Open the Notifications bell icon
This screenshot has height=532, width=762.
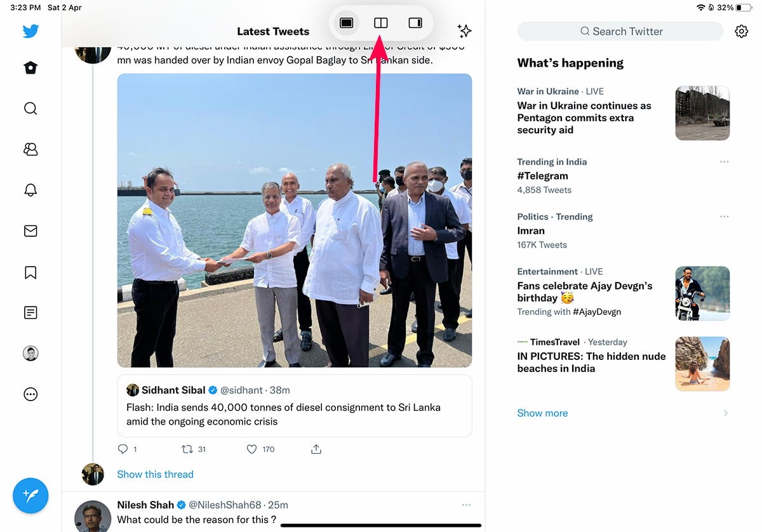30,190
